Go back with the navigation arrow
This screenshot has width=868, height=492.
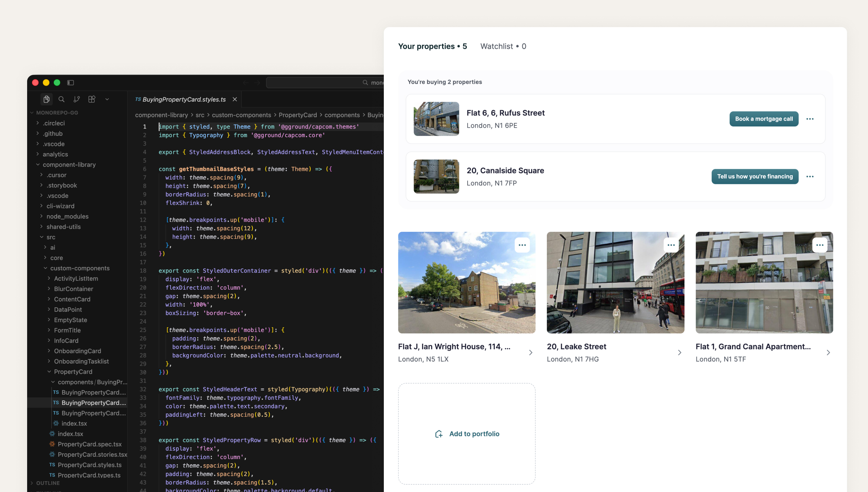(246, 82)
